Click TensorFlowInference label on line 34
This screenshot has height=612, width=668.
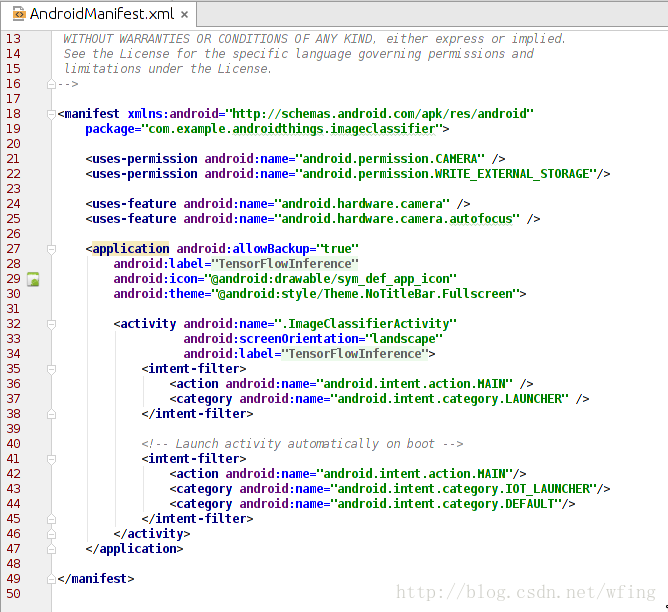[355, 354]
